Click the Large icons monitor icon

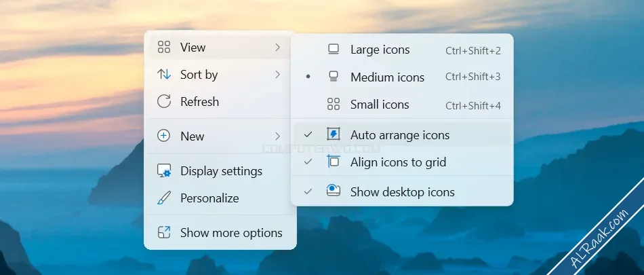[x=334, y=50]
